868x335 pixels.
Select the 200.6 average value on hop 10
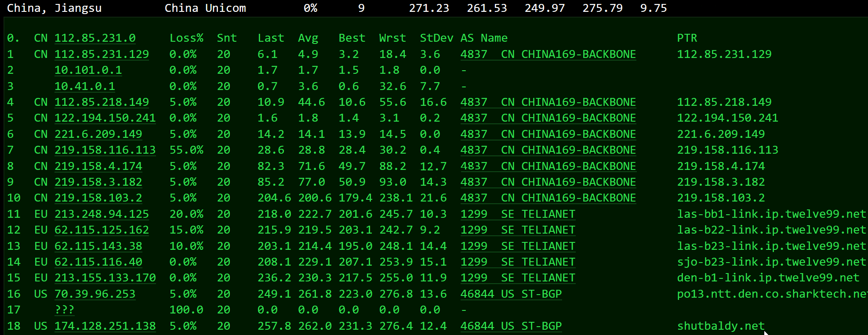[x=315, y=198]
